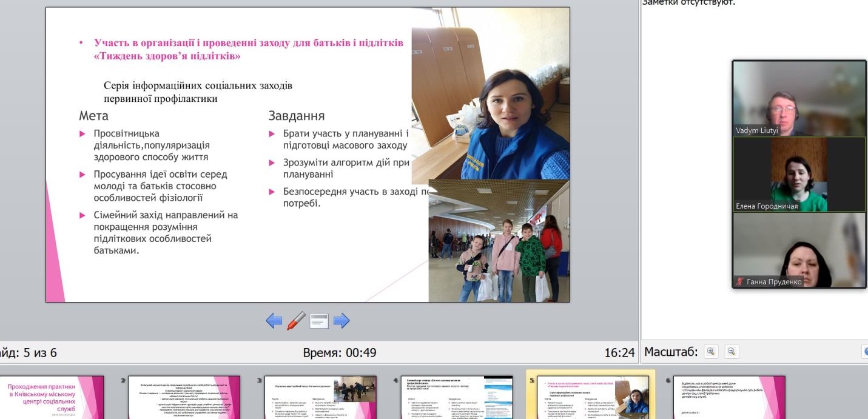Select the highlighted slide 5 thumbnail

point(590,397)
